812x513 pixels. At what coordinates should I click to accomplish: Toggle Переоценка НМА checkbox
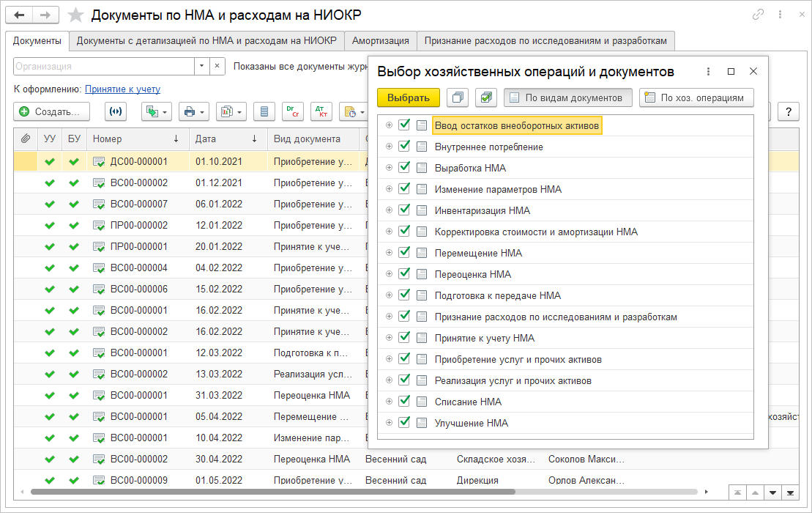point(404,274)
